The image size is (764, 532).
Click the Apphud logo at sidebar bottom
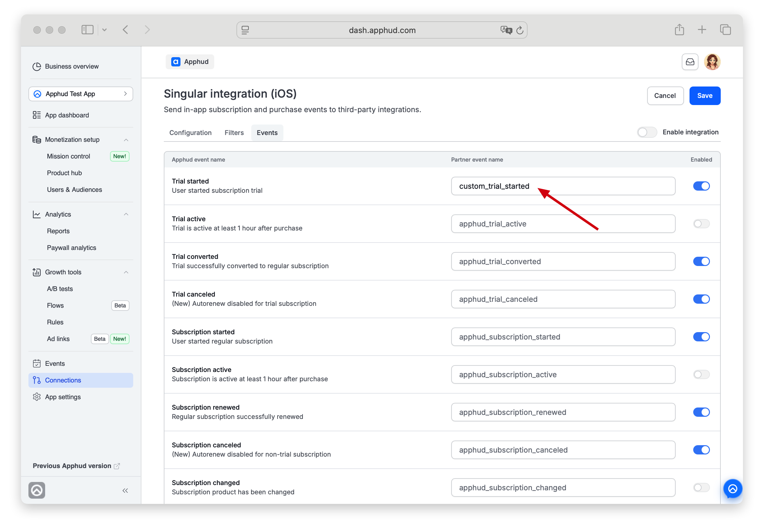(36, 490)
